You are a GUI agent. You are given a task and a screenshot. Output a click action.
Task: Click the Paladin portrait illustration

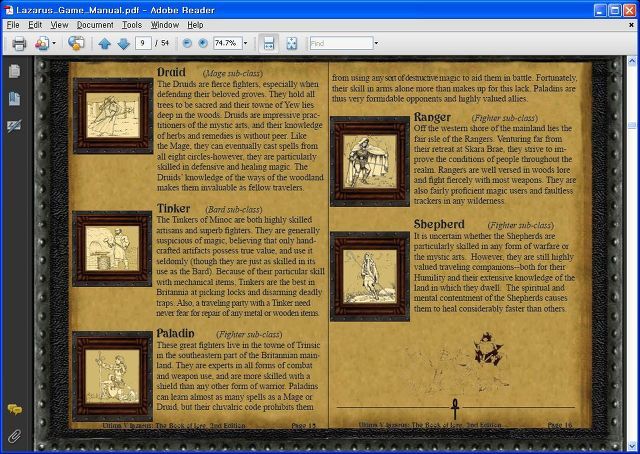tap(112, 376)
